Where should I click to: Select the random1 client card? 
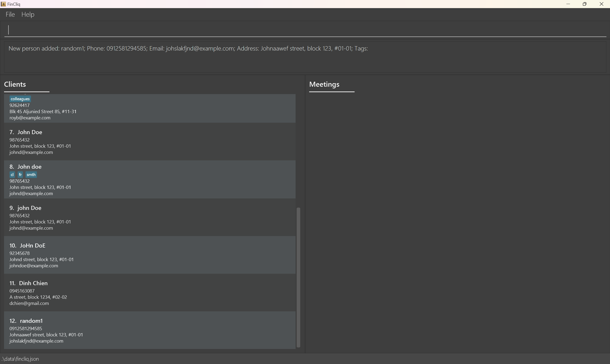(150, 330)
